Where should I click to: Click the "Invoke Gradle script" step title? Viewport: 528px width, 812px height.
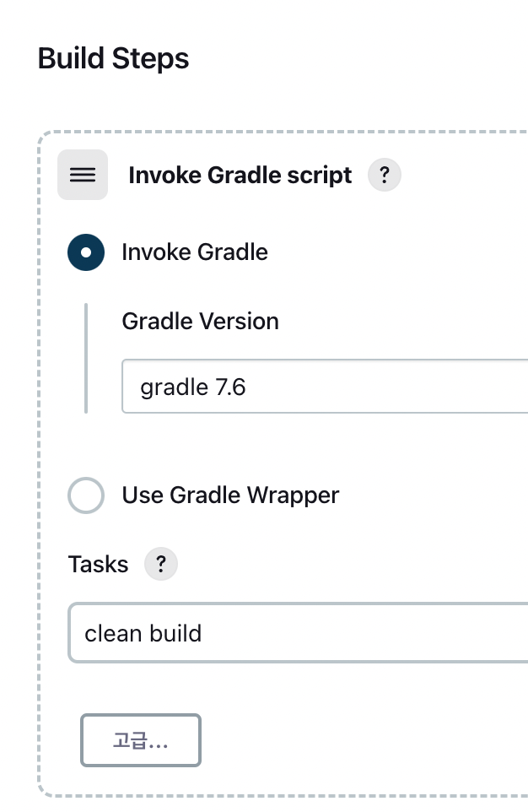click(240, 176)
